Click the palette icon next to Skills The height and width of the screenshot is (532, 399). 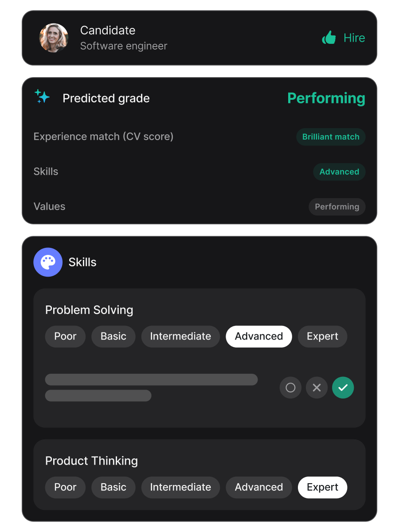48,262
